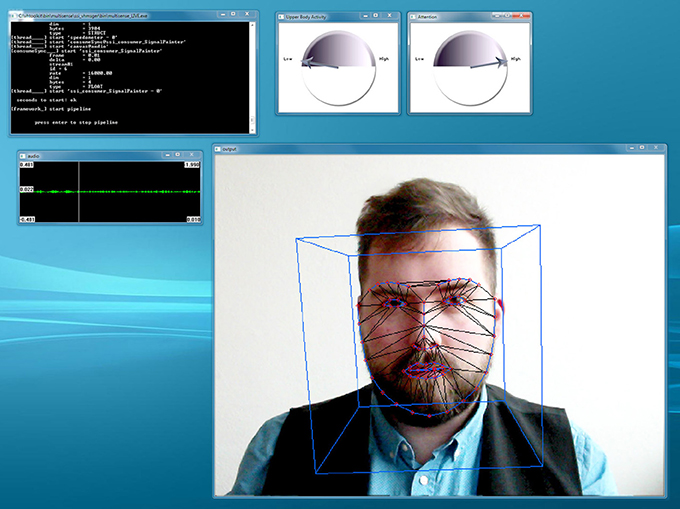Click the Attention gauge needle
Image resolution: width=680 pixels, height=509 pixels.
pyautogui.click(x=489, y=63)
